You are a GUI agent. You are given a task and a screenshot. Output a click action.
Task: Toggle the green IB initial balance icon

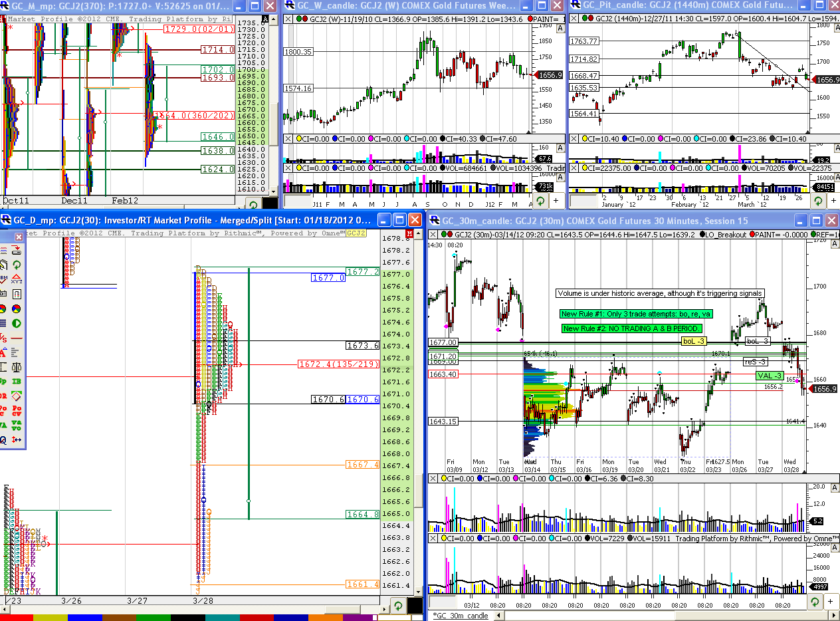[x=17, y=381]
